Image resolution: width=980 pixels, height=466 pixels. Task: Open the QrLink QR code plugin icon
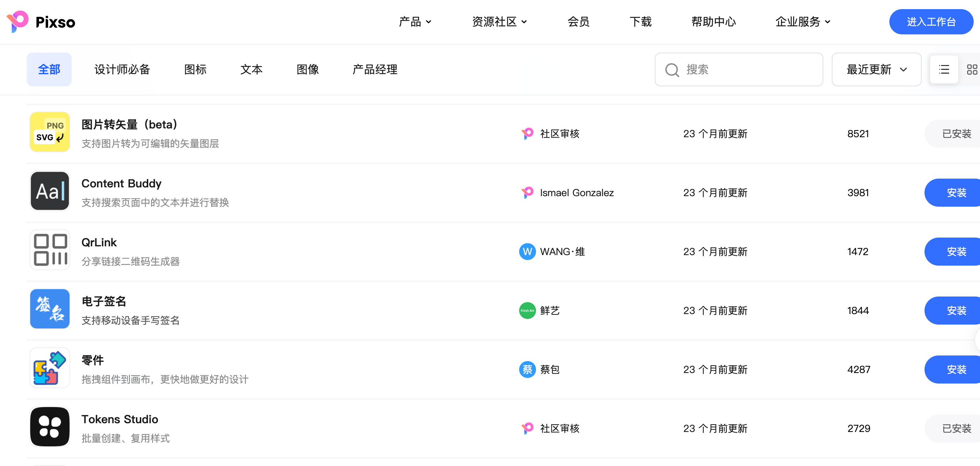(50, 250)
